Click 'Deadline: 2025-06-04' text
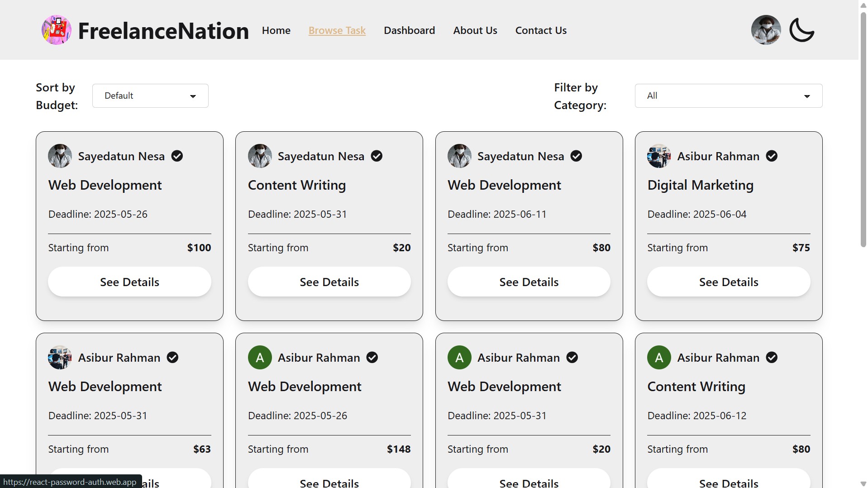The height and width of the screenshot is (488, 868). tap(696, 214)
